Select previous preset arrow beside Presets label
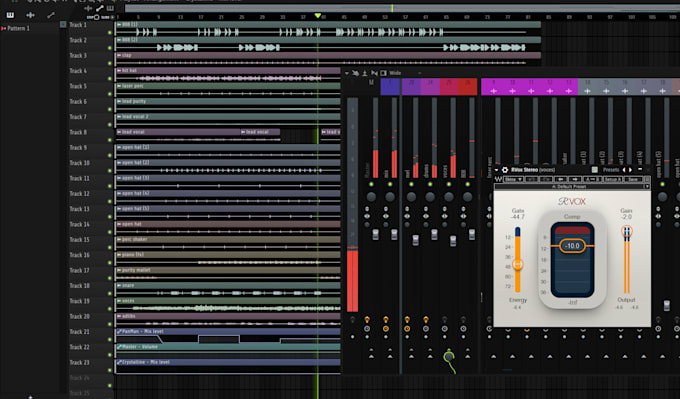This screenshot has height=399, width=680. point(624,170)
